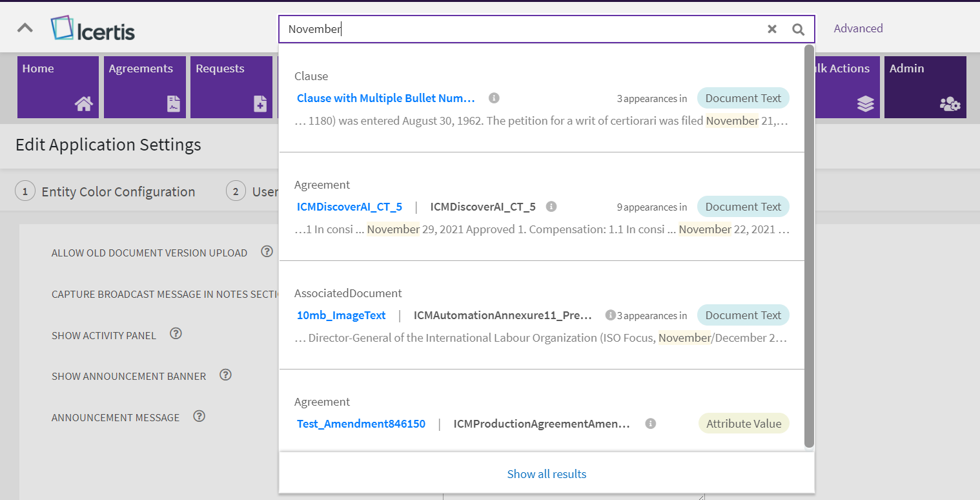Click info icon next to ICMAutomationAnnexure11
Viewport: 980px width, 500px height.
point(610,315)
